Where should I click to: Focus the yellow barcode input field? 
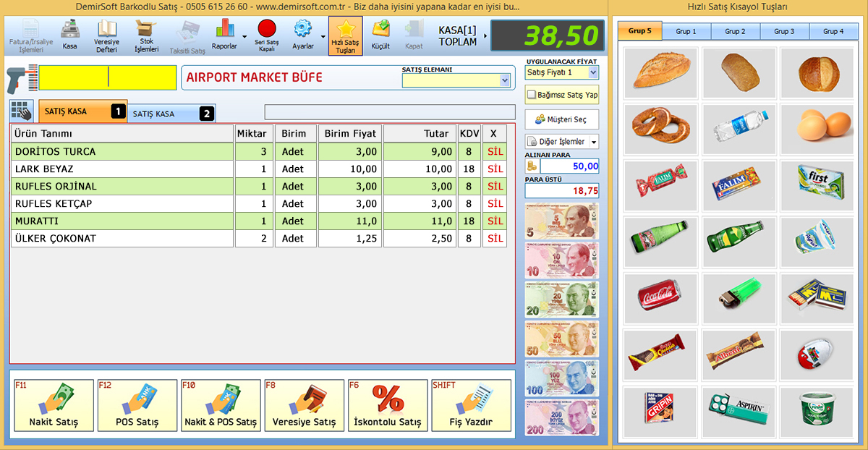(x=108, y=77)
